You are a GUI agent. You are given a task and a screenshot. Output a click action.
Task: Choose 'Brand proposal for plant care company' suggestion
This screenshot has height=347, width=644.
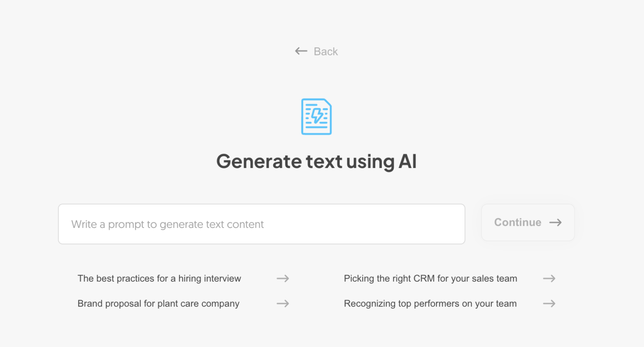(x=158, y=304)
